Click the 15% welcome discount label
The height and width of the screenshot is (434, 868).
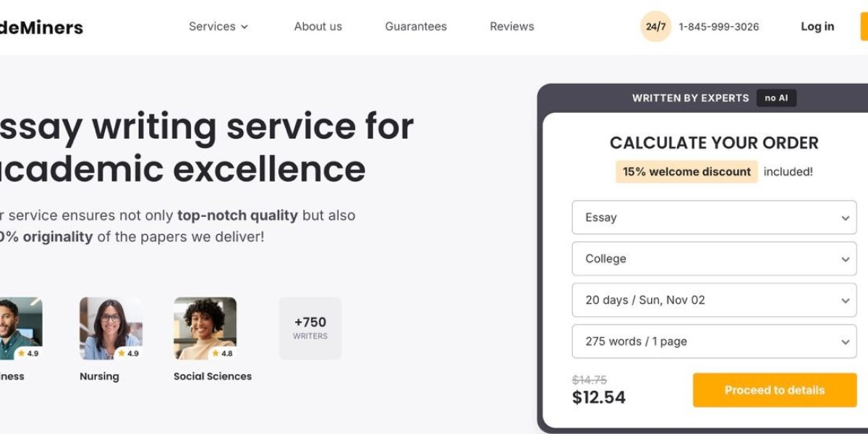[x=686, y=172]
